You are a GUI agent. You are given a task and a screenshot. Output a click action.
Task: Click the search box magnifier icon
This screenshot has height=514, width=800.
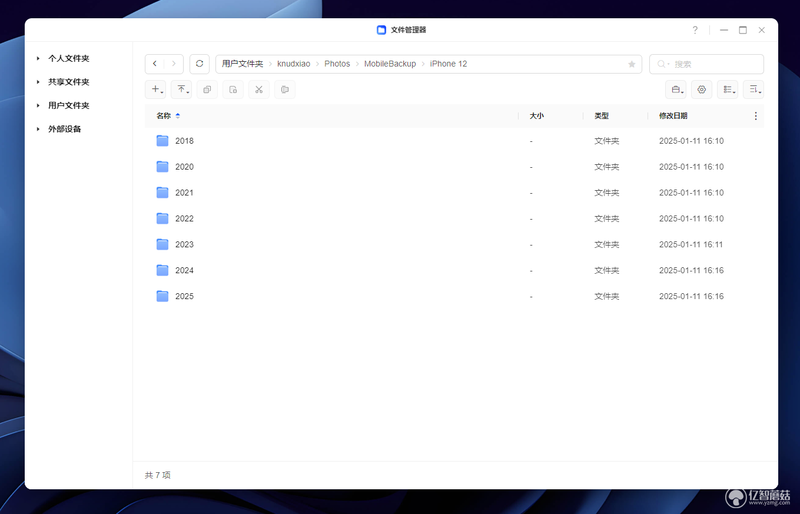click(662, 64)
